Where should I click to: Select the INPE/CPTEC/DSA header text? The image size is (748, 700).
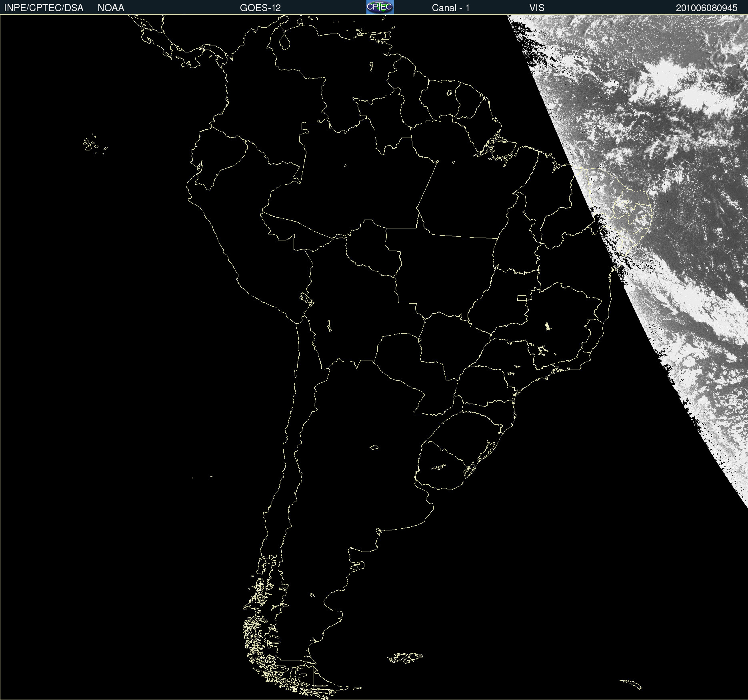[44, 8]
